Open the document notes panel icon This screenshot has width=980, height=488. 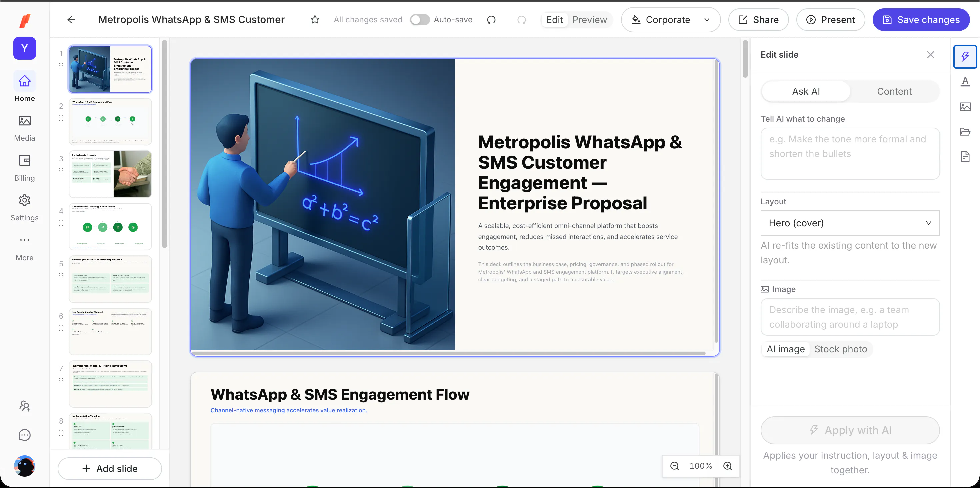(x=965, y=157)
